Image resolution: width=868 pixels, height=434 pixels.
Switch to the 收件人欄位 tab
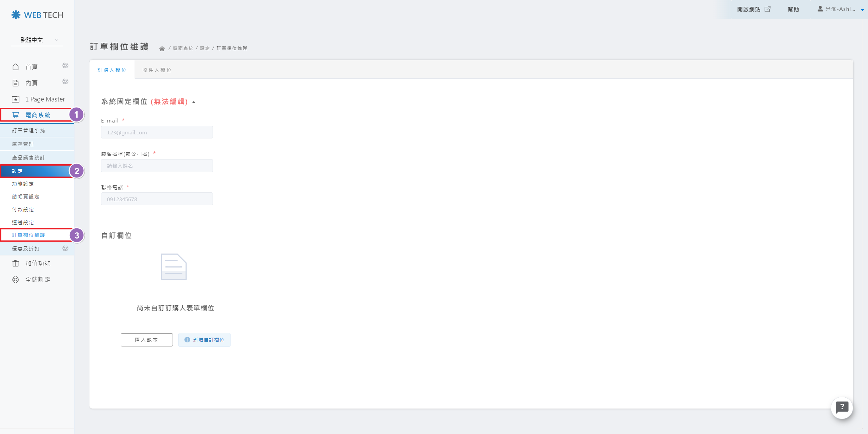[x=157, y=70]
